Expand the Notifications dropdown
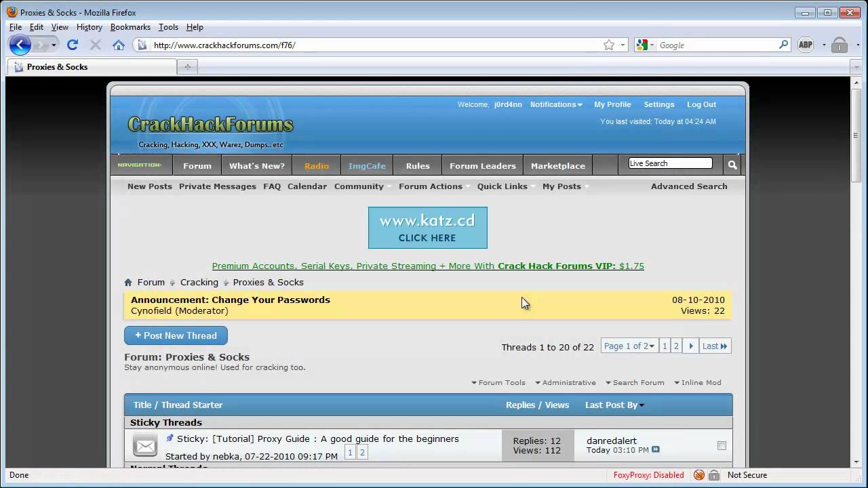Image resolution: width=868 pixels, height=488 pixels. click(556, 104)
